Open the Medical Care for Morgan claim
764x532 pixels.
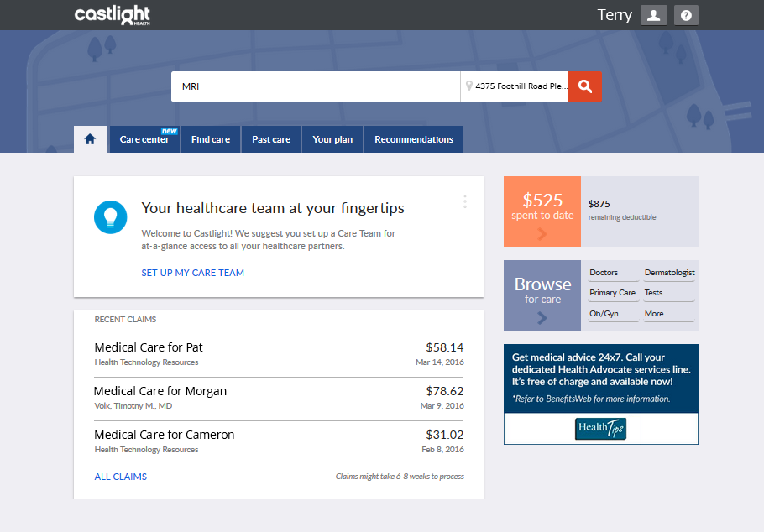160,391
